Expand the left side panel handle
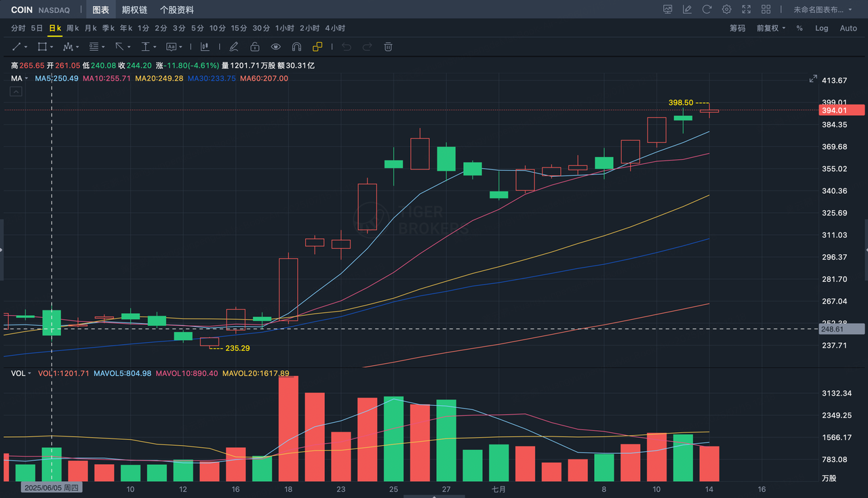Viewport: 868px width, 498px height. 2,250
